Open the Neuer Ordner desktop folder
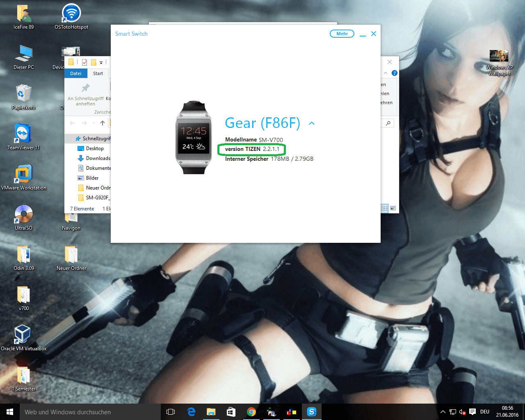This screenshot has width=525, height=420. coord(71,258)
